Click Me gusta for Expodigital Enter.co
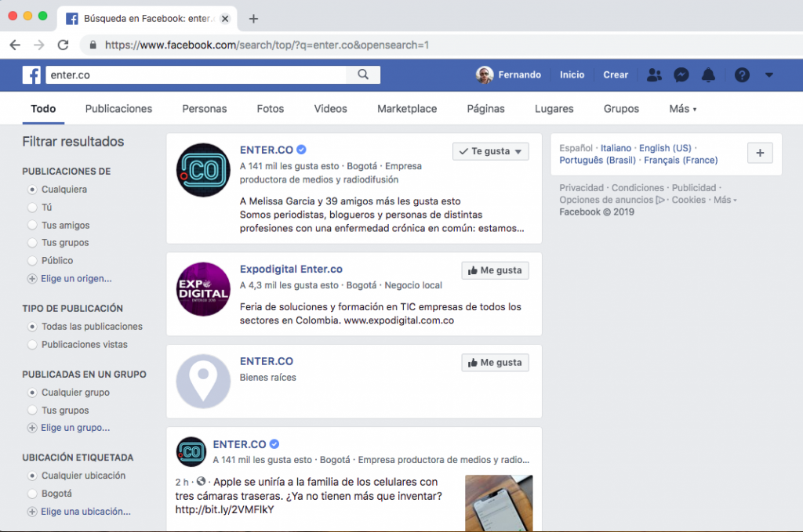Screen dimensions: 803x532 (496, 270)
